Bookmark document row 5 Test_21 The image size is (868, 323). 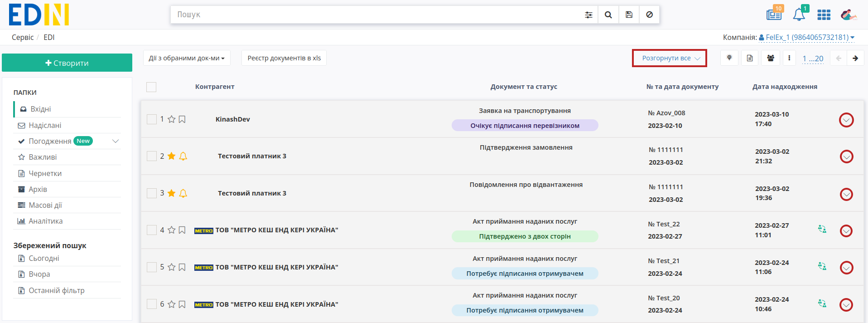182,267
